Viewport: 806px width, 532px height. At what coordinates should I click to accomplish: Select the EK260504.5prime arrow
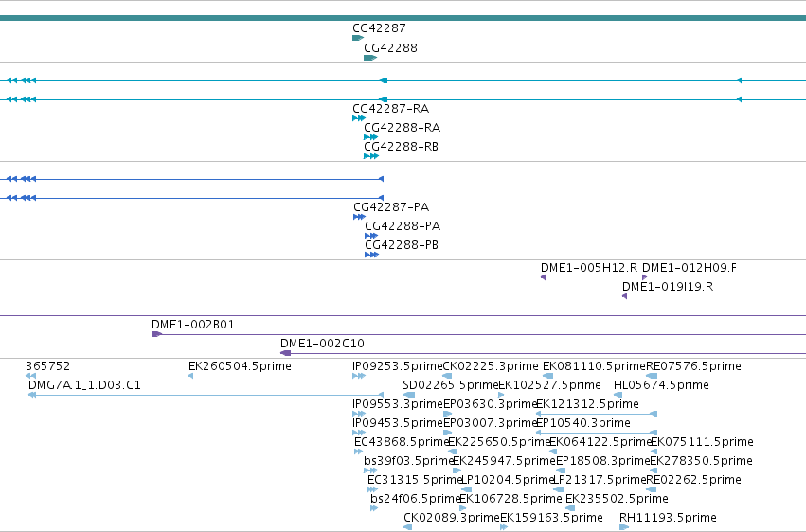(x=190, y=376)
